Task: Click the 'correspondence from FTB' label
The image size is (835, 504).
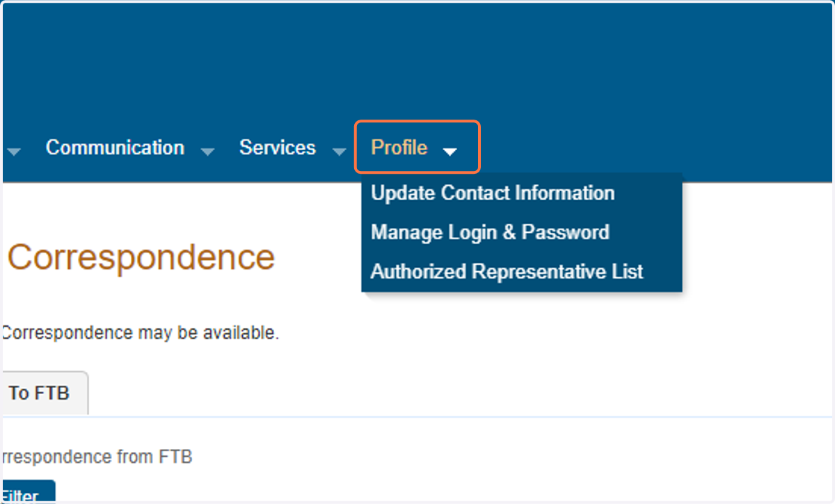Action: (x=96, y=457)
